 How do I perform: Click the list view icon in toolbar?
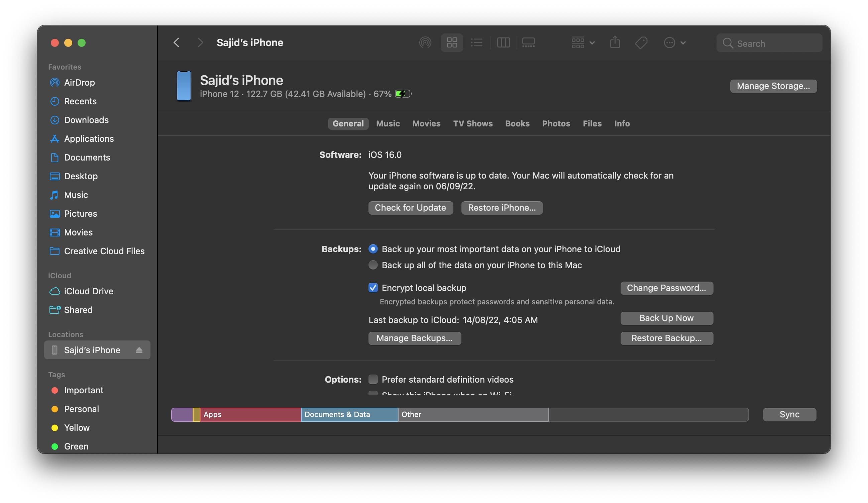(x=476, y=42)
